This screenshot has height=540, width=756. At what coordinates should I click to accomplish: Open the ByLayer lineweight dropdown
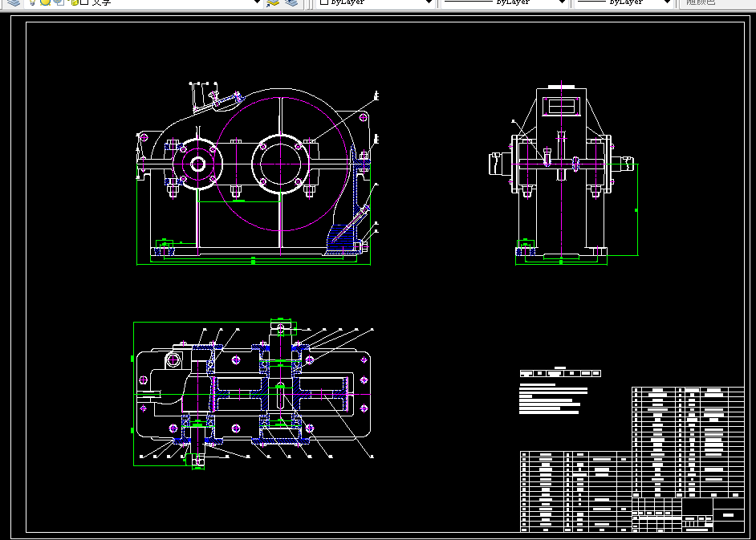pyautogui.click(x=667, y=2)
